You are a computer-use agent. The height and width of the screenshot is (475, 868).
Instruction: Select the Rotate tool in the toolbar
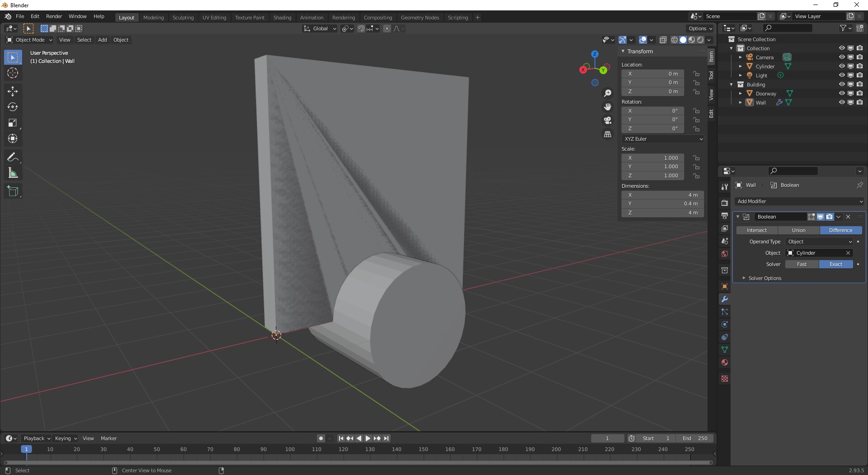(13, 107)
